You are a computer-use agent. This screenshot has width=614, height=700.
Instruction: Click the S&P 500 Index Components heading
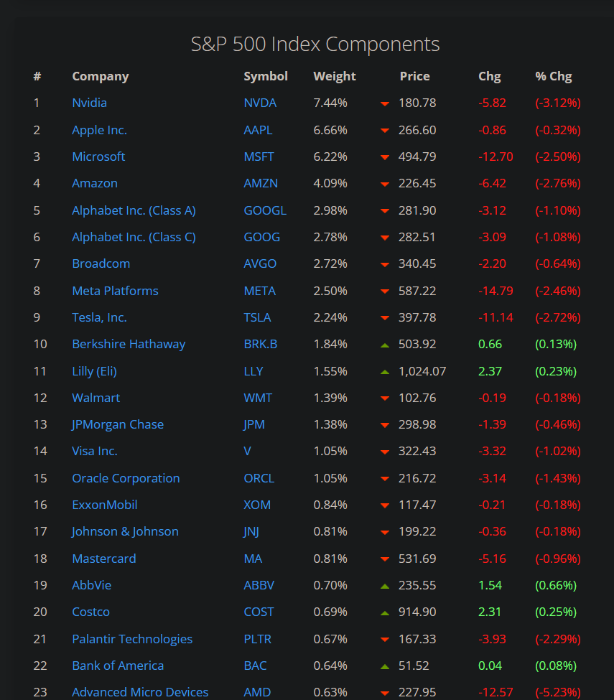tap(315, 45)
